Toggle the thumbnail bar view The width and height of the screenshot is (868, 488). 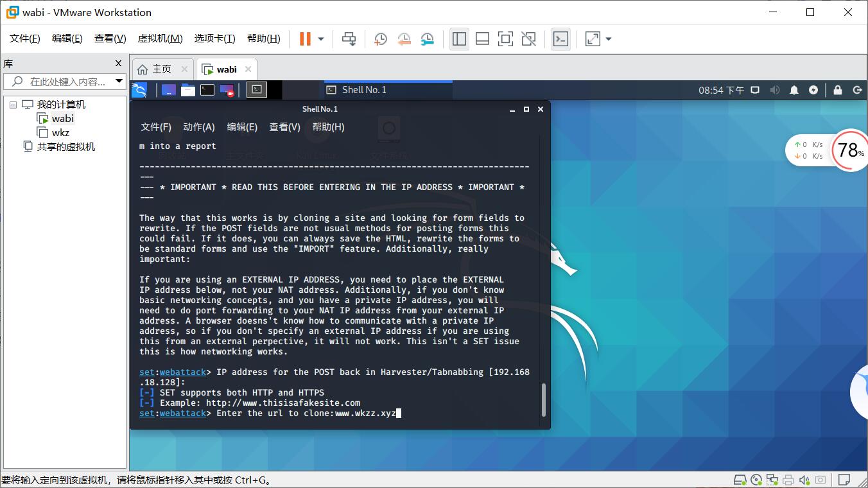[482, 39]
